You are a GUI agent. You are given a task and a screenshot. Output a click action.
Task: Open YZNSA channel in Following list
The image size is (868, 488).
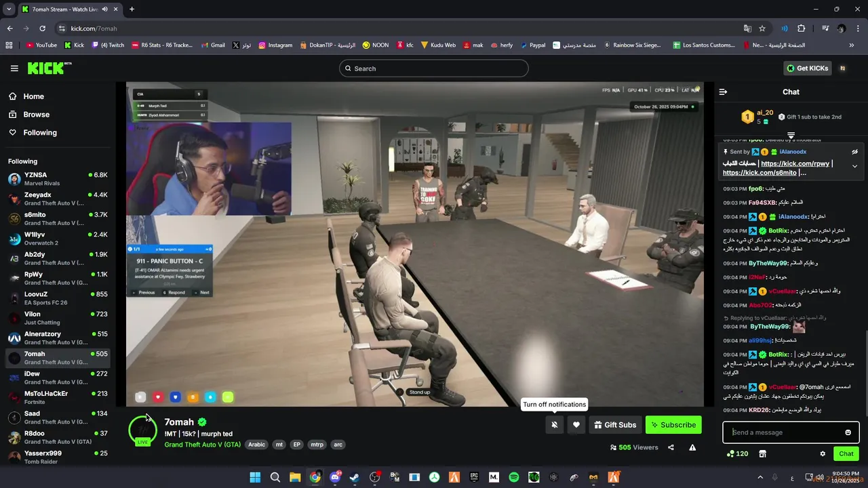tap(58, 179)
